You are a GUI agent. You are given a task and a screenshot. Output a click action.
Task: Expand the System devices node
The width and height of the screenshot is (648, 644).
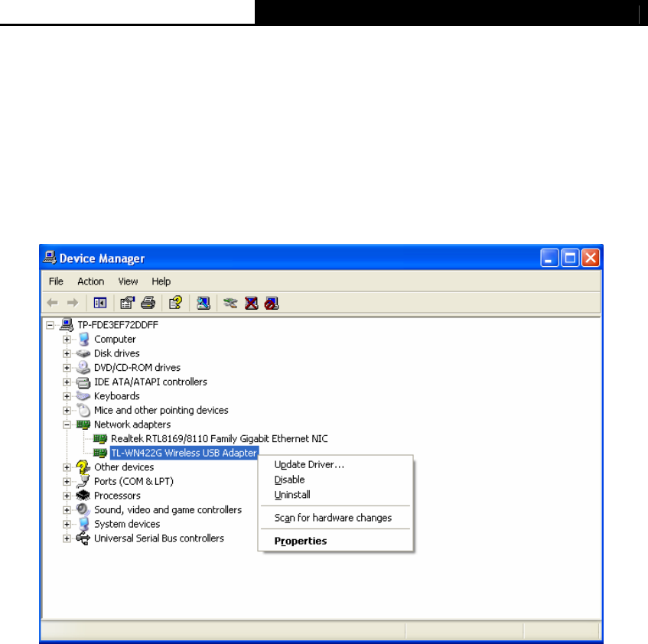[67, 524]
